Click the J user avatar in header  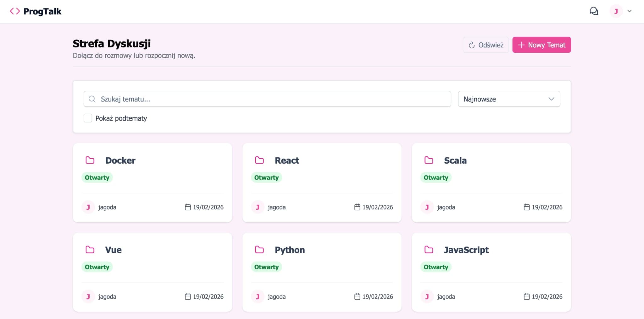pyautogui.click(x=616, y=11)
